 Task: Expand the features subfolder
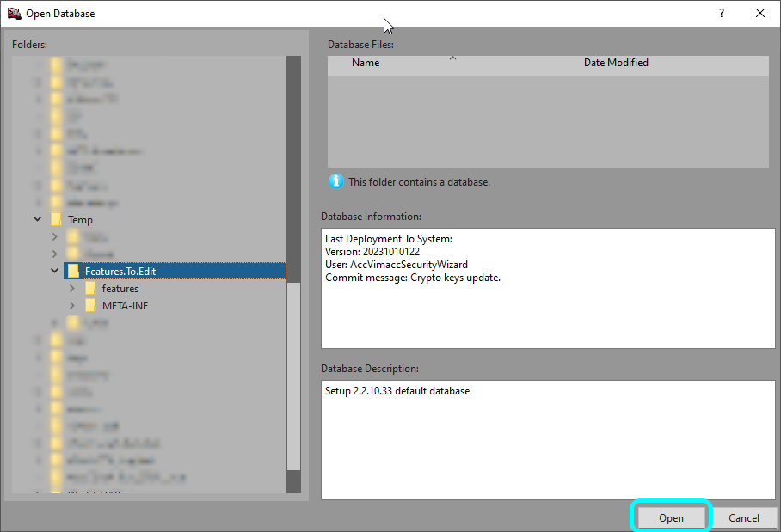point(72,289)
